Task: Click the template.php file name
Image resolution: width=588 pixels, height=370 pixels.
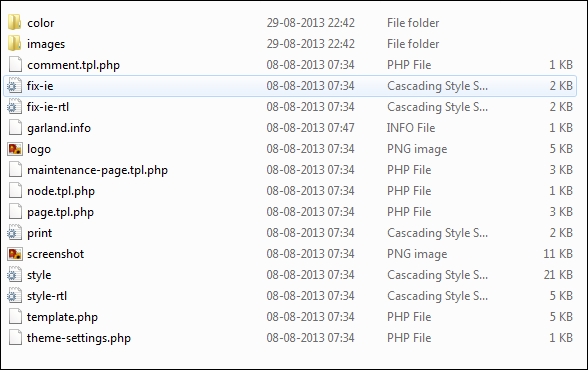Action: (x=62, y=317)
